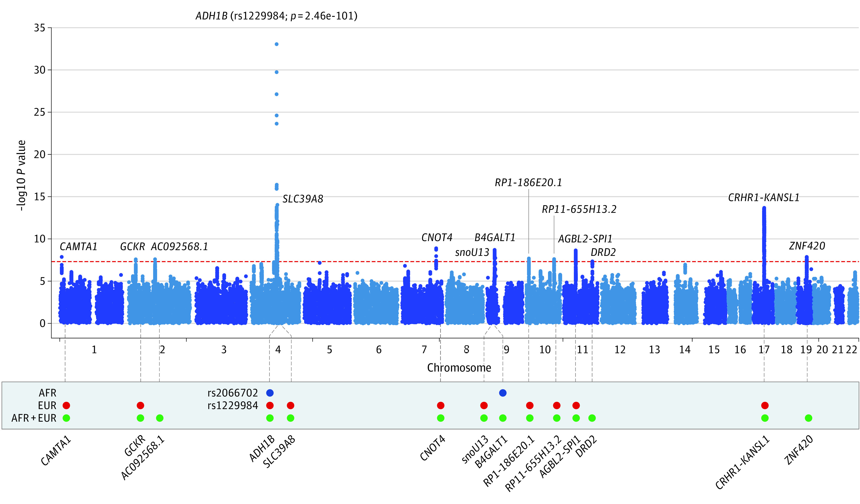860x504 pixels.
Task: Click the rotated CRHR1-KANSL1 label below the panel
Action: (x=743, y=462)
